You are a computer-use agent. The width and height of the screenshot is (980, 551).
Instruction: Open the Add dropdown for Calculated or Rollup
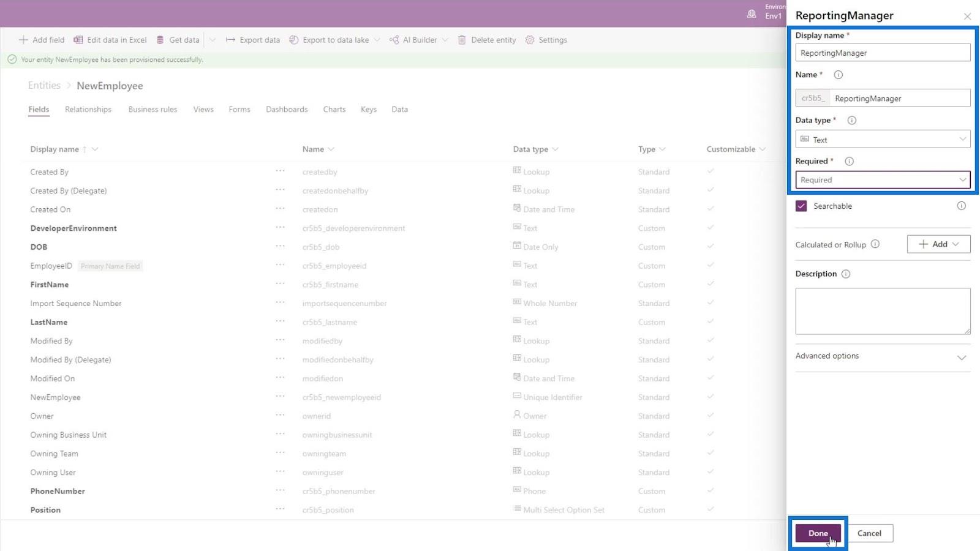pos(938,244)
